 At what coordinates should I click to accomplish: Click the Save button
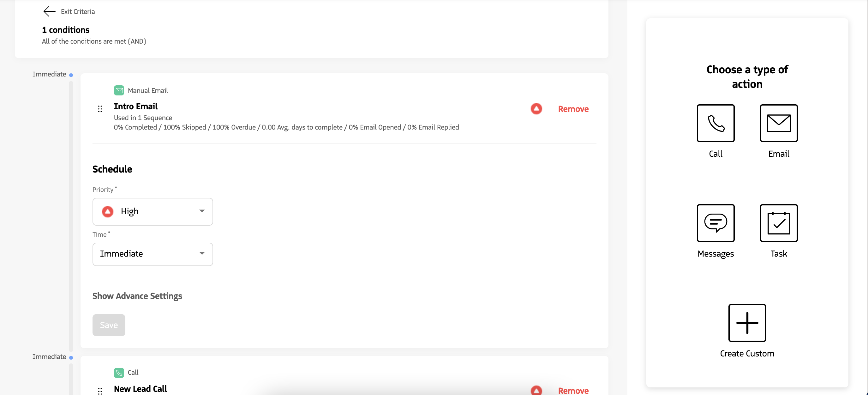[109, 325]
